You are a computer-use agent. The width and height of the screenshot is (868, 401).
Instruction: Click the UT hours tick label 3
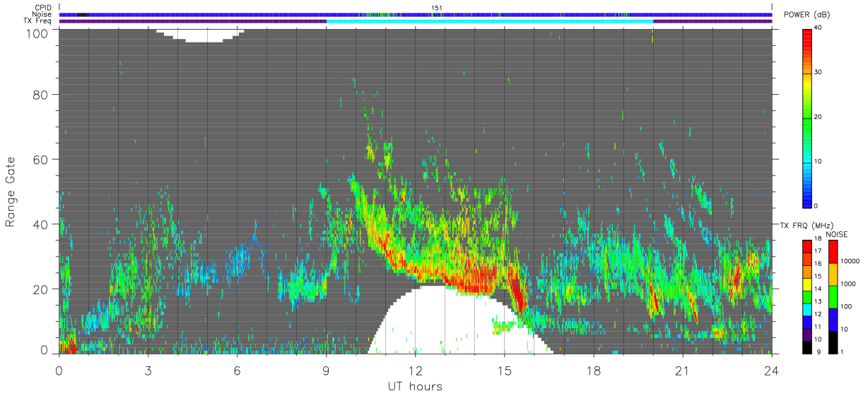148,370
